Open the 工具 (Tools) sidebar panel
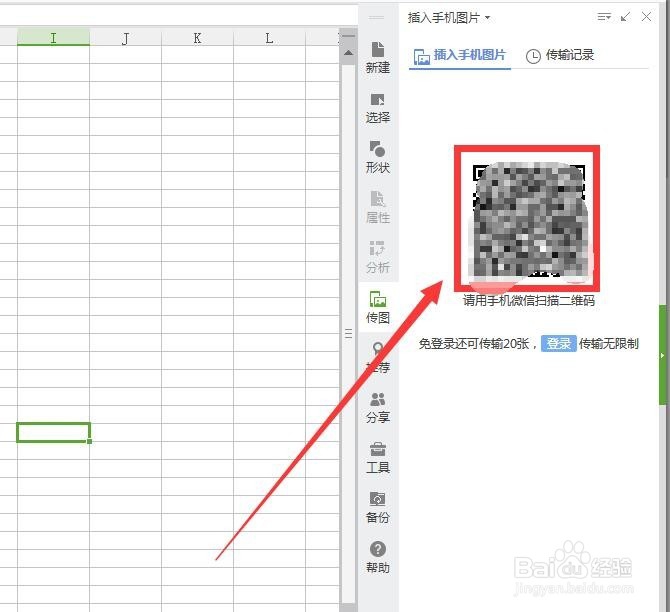The width and height of the screenshot is (670, 612). pyautogui.click(x=378, y=458)
